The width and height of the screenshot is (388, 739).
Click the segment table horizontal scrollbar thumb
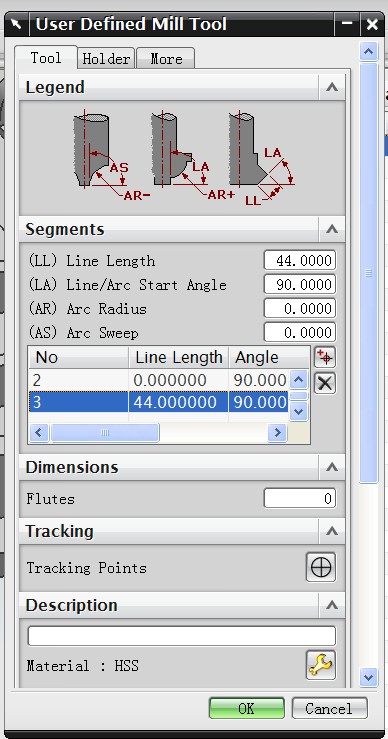point(105,432)
